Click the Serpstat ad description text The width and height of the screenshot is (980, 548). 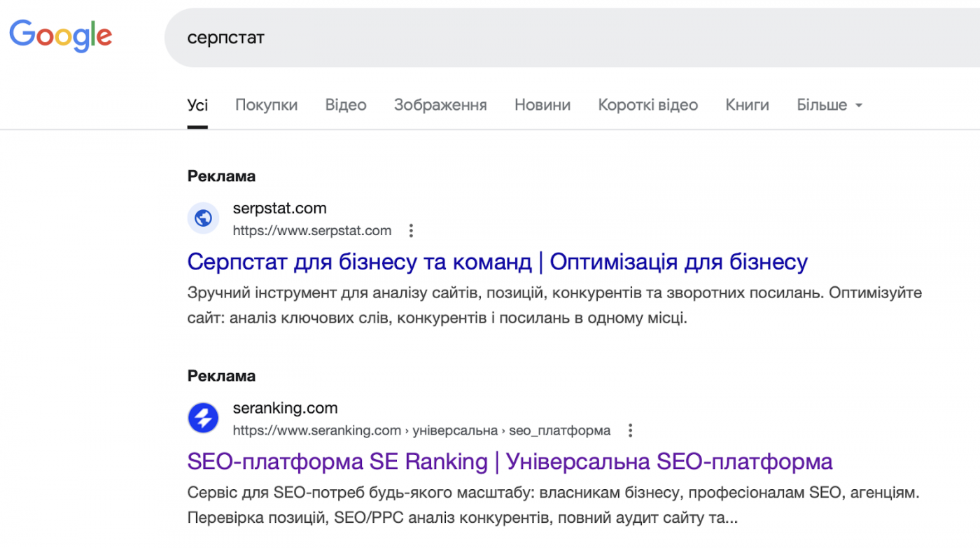pos(555,305)
